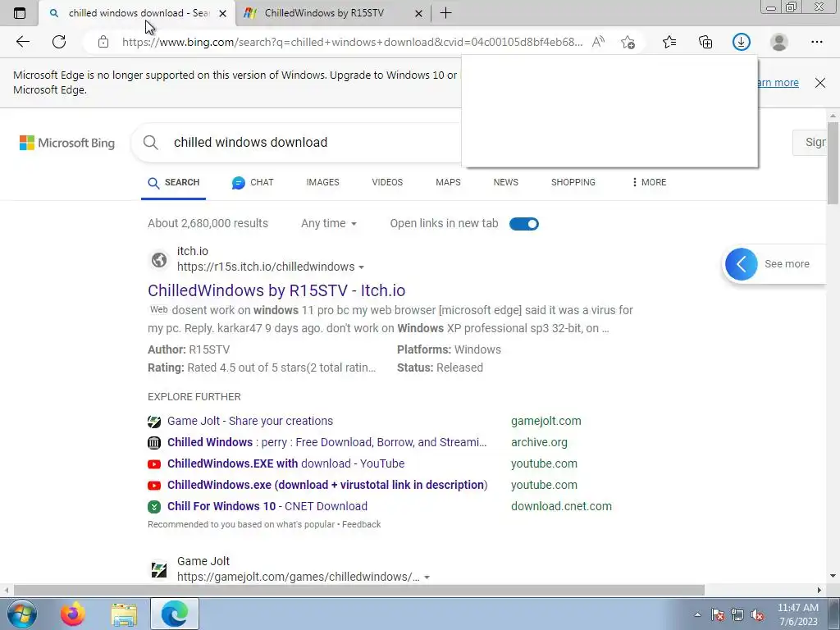This screenshot has height=630, width=840.
Task: Add this page to favorites
Action: click(x=628, y=42)
